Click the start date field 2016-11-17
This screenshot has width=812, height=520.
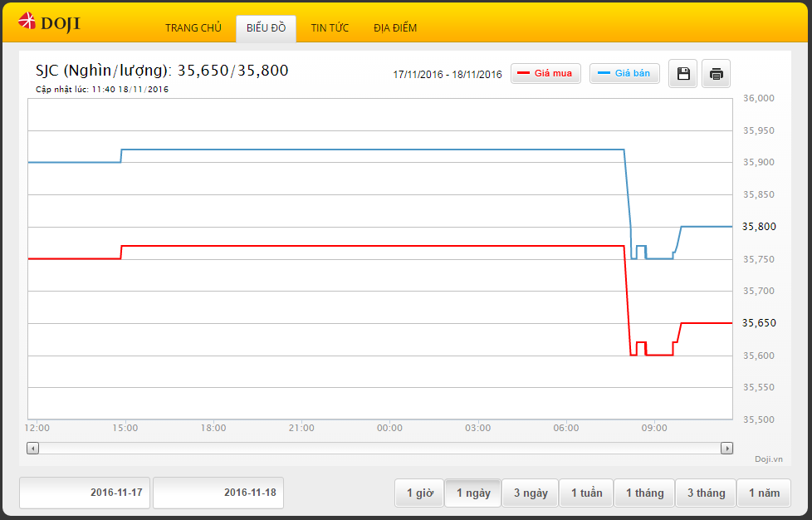[85, 493]
